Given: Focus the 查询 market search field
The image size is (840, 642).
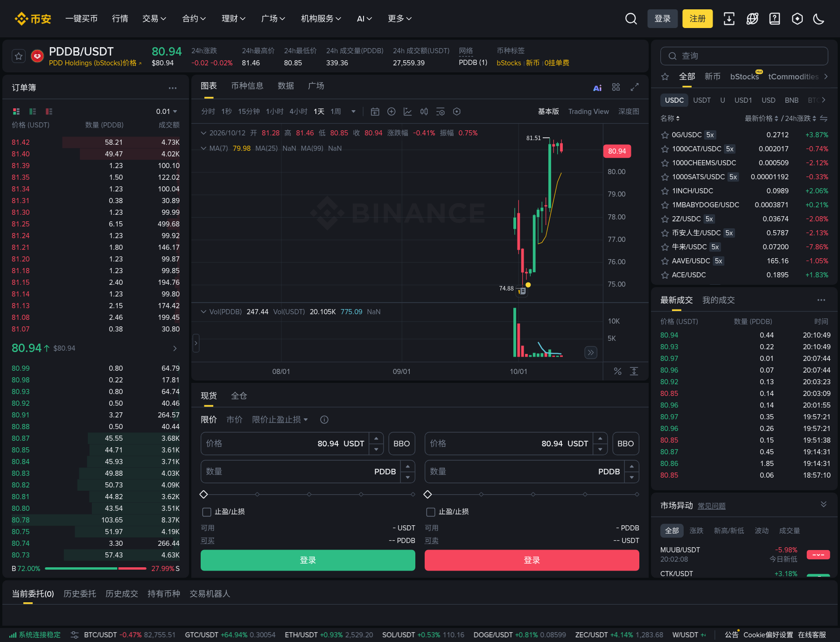Looking at the screenshot, I should [x=744, y=56].
